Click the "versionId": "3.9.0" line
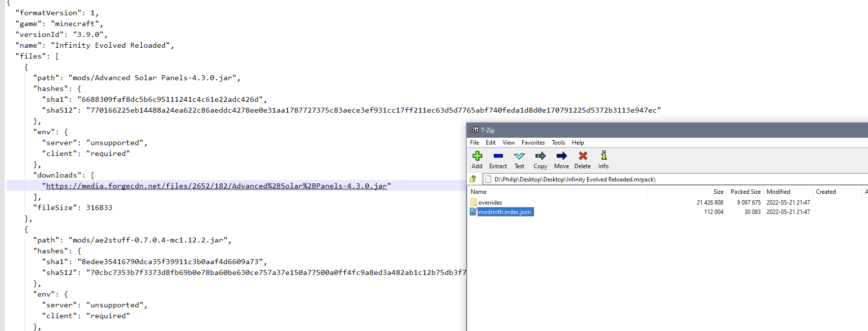The image size is (868, 331). click(x=61, y=34)
